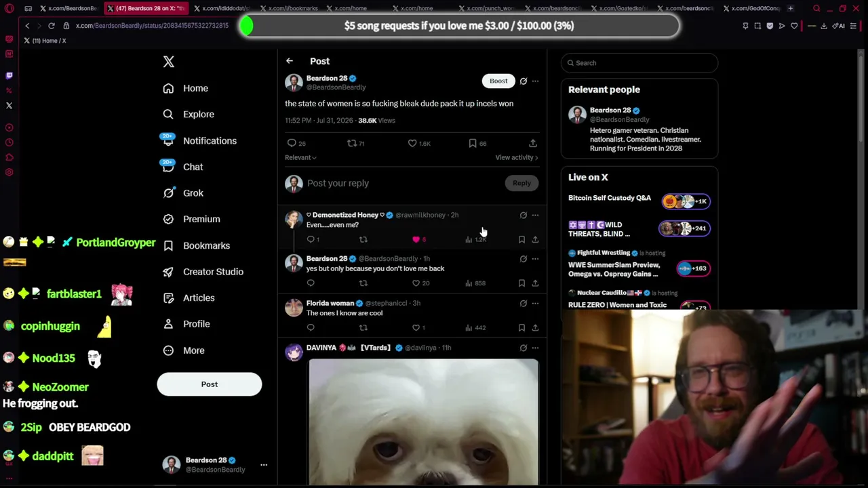View analytics showing 858 on Beardson's reply
Screen dimensions: 868x488
(x=475, y=283)
